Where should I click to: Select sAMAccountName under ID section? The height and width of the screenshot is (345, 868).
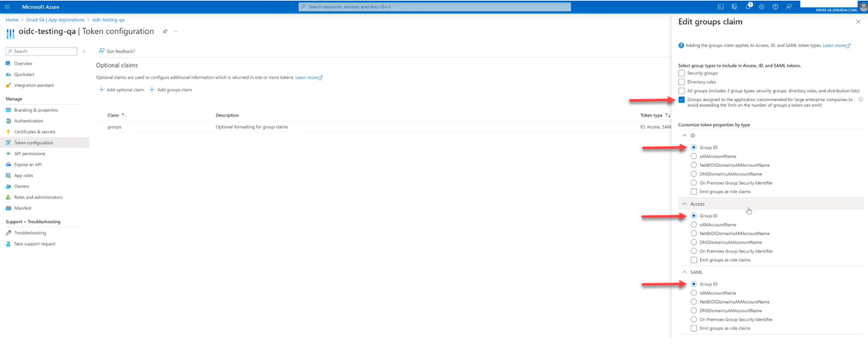tap(694, 156)
